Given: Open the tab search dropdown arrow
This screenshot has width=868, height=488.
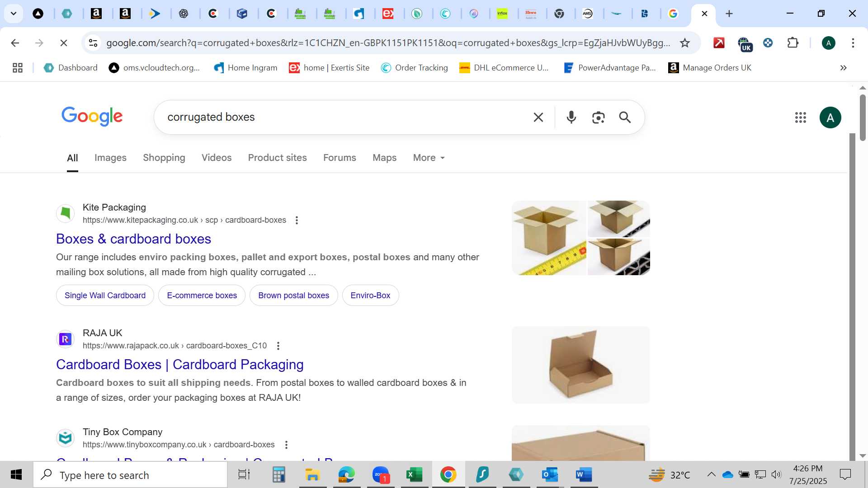Looking at the screenshot, I should pyautogui.click(x=14, y=14).
